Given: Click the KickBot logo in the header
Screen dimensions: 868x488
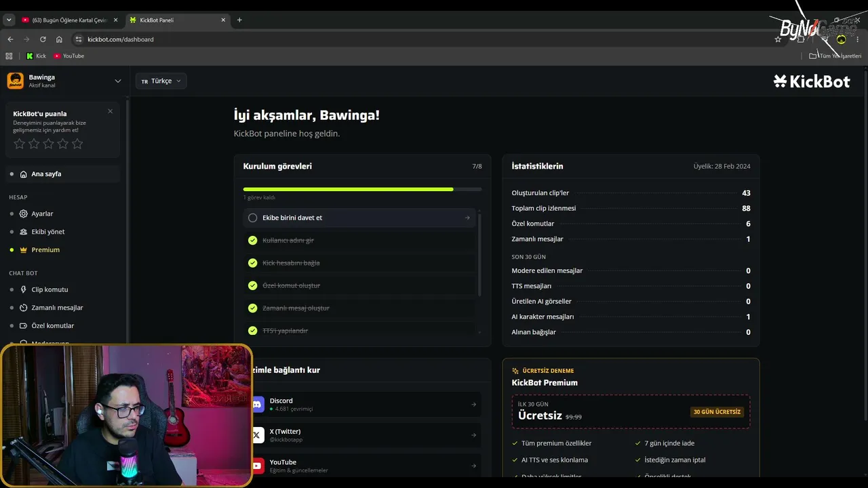Looking at the screenshot, I should tap(812, 81).
